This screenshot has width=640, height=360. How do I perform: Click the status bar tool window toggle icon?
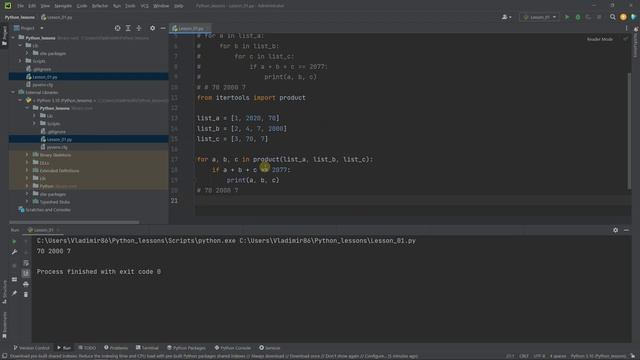pos(4,356)
